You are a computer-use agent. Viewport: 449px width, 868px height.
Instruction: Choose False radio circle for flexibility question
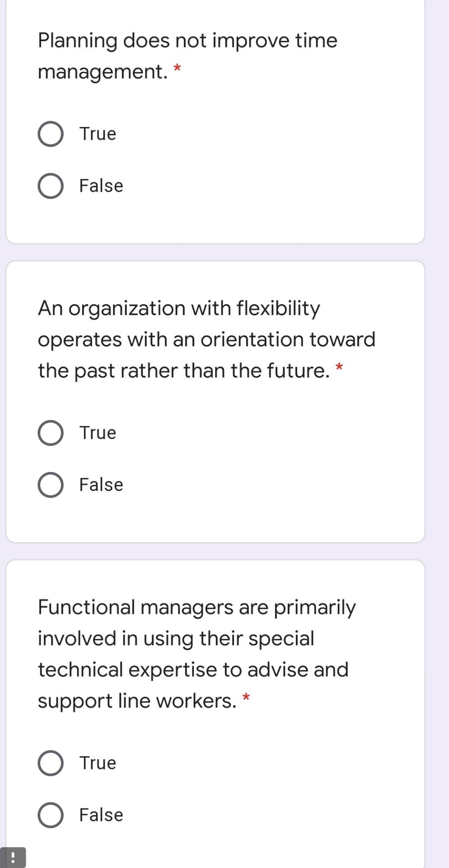click(x=51, y=485)
